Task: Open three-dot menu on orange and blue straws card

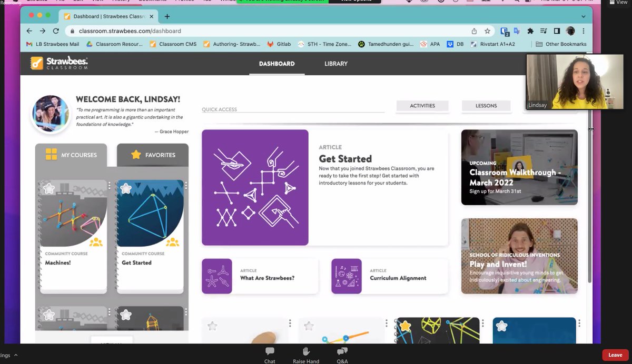Action: pyautogui.click(x=387, y=323)
